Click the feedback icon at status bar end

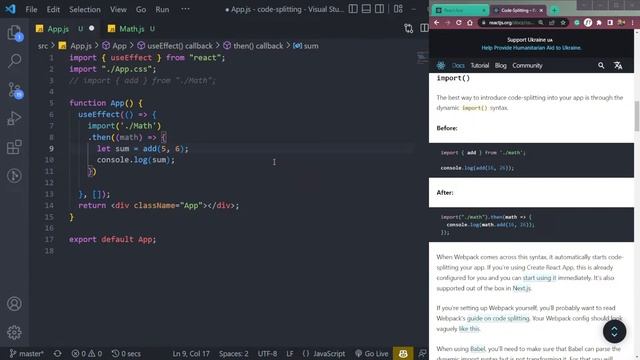[x=422, y=353]
